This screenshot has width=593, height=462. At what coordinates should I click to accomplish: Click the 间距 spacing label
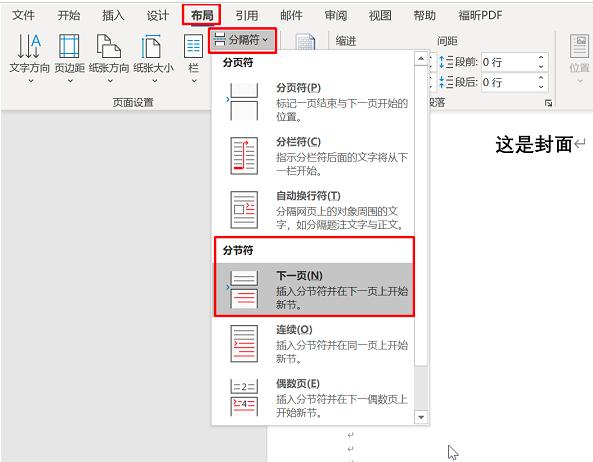point(447,41)
